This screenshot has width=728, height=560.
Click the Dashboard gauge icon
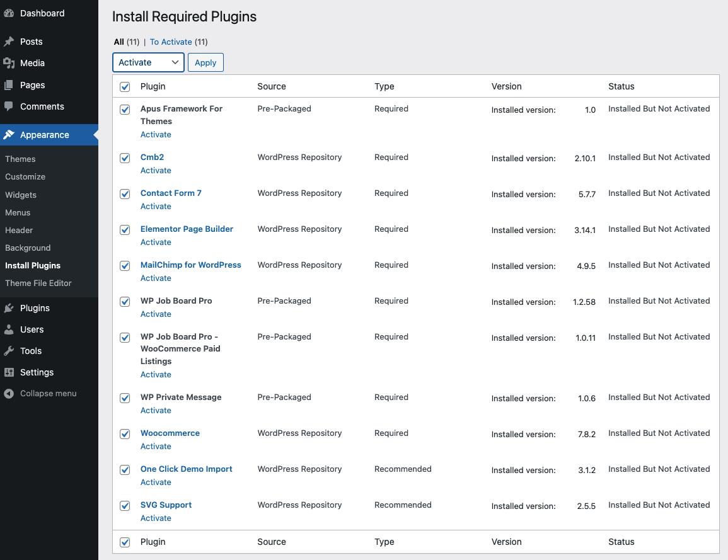(9, 13)
